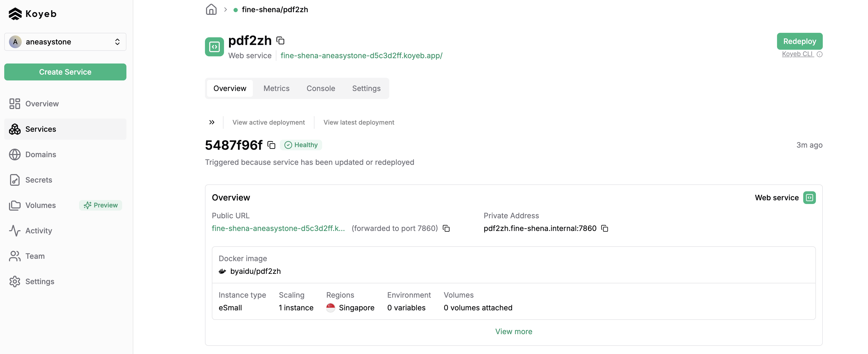Click the Web service icon in Overview card
The image size is (868, 354).
pyautogui.click(x=809, y=198)
